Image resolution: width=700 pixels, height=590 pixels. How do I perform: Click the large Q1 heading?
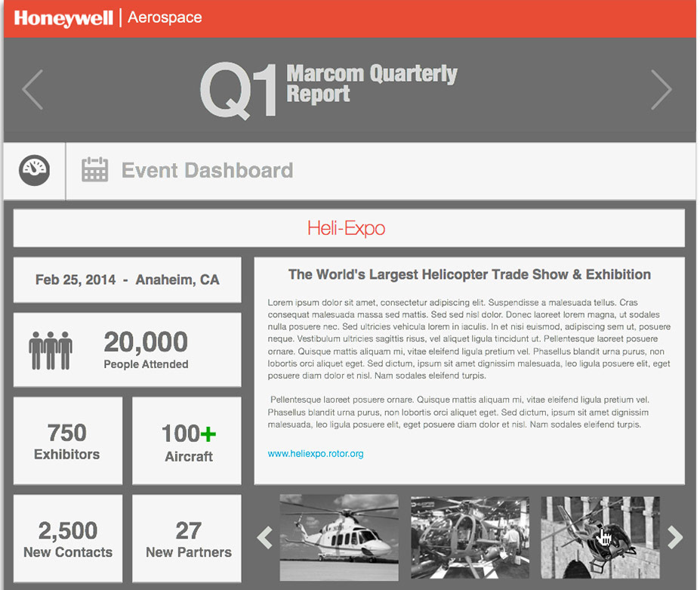(239, 91)
